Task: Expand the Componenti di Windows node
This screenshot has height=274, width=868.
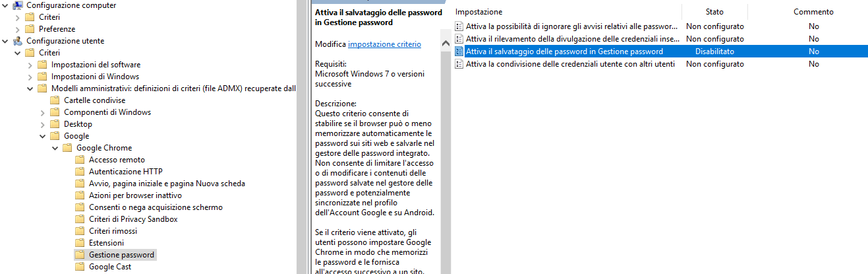Action: click(43, 112)
